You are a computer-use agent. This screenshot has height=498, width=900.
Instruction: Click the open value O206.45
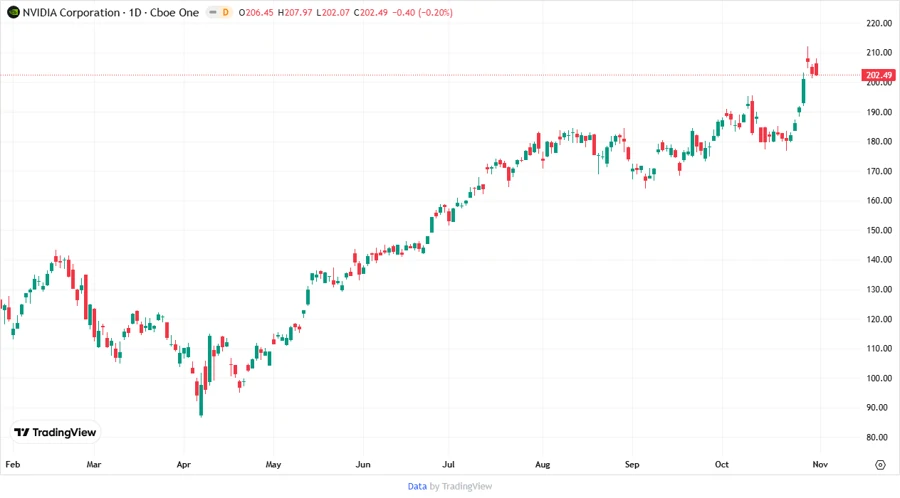pos(256,12)
